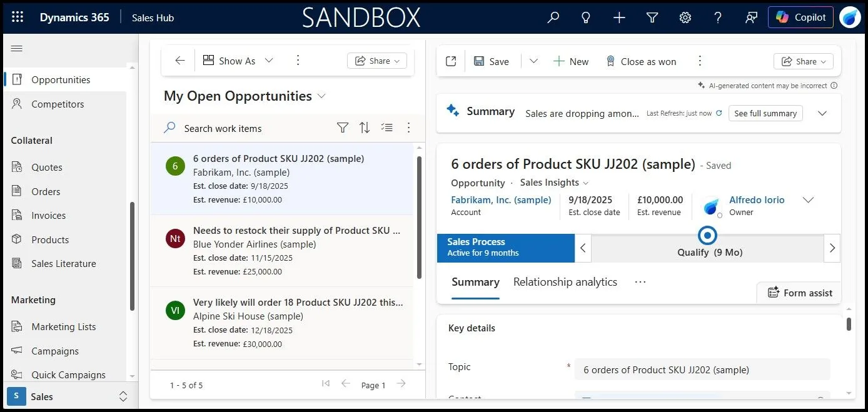868x412 pixels.
Task: Open the Save options dropdown arrow
Action: [533, 61]
